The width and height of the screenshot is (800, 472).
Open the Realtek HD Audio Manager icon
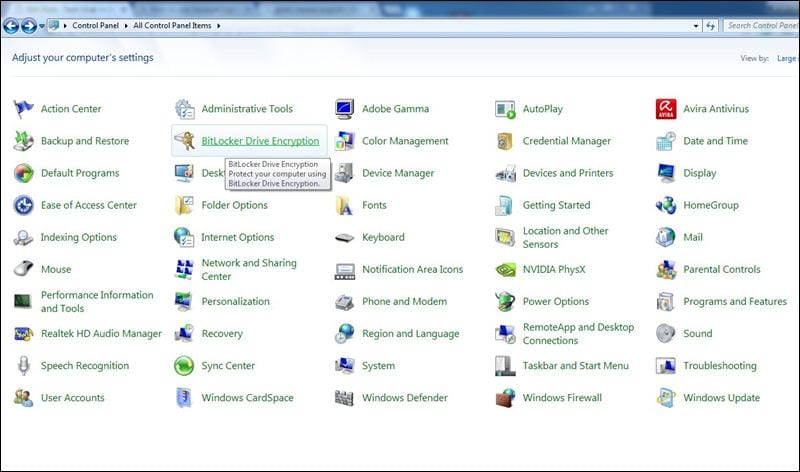click(x=23, y=334)
